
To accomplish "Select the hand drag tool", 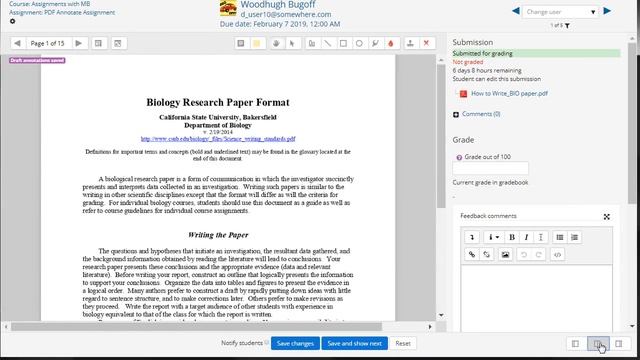I will coord(276,43).
